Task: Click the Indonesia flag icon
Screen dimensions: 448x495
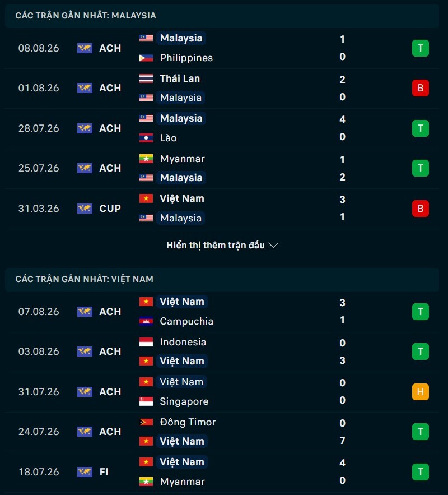Action: tap(146, 342)
